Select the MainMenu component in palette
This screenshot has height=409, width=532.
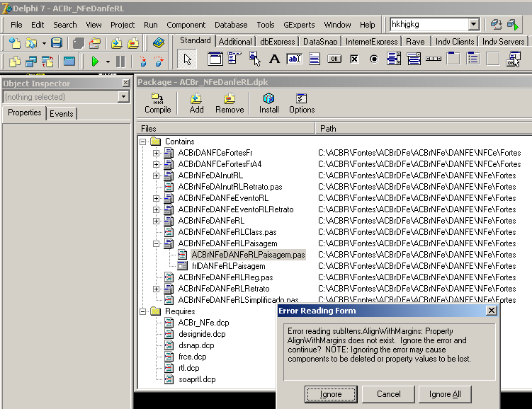(x=234, y=59)
